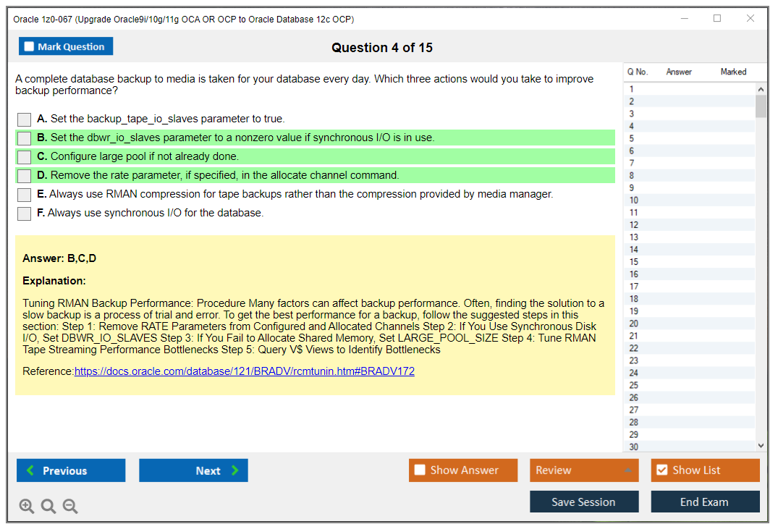Check answer option B checkbox
Viewport: 778px width, 532px height.
pyautogui.click(x=24, y=138)
